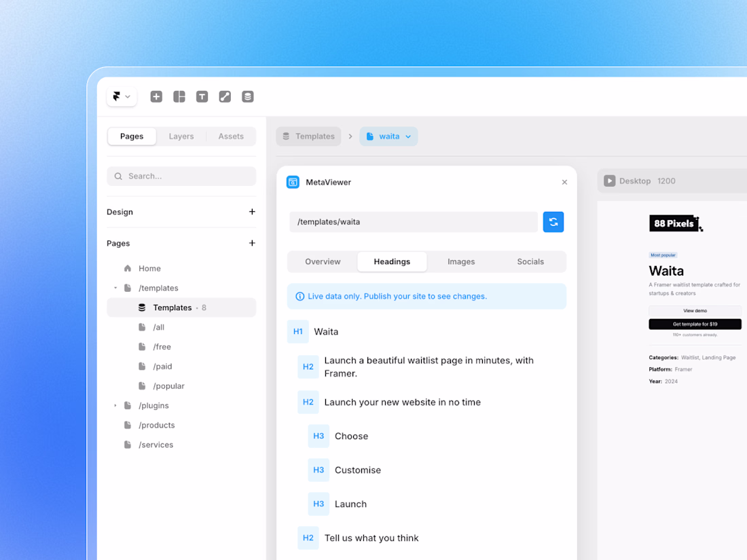Select the /templates page row

(x=181, y=288)
